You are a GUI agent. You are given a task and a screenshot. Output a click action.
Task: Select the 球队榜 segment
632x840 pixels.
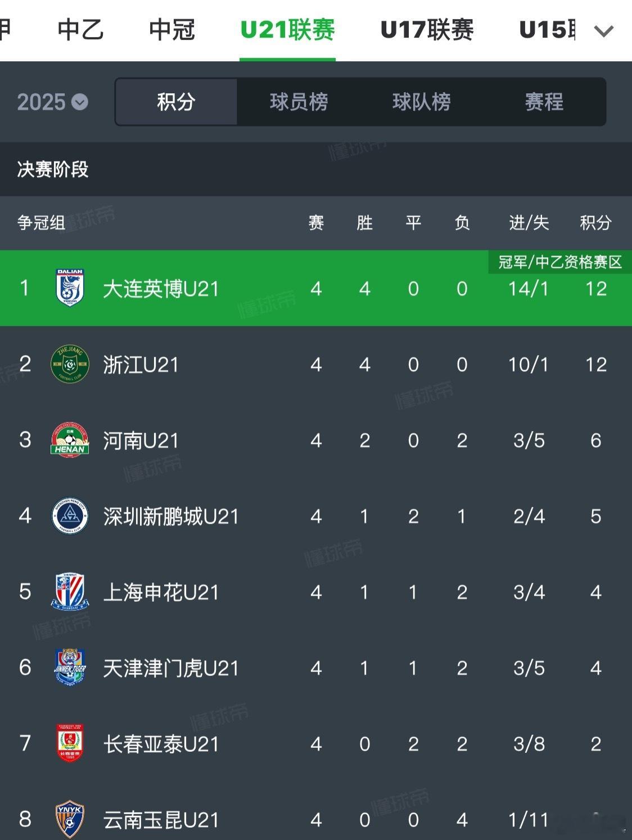(421, 102)
